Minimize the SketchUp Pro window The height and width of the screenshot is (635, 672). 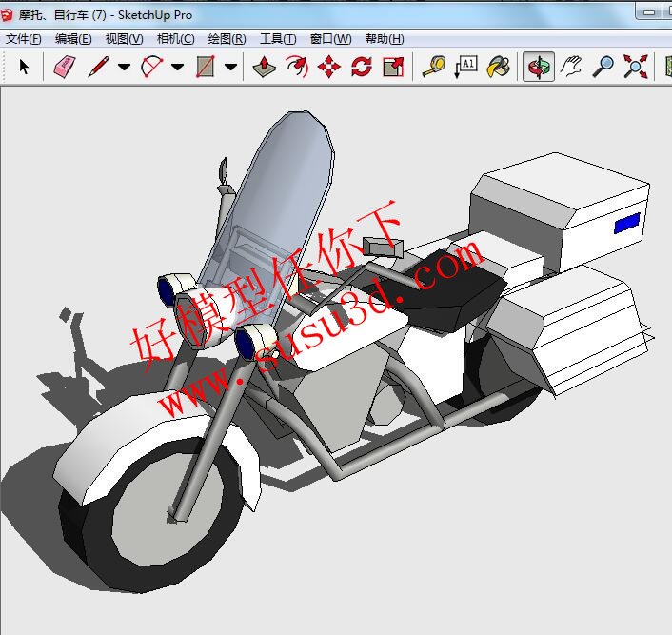(649, 12)
